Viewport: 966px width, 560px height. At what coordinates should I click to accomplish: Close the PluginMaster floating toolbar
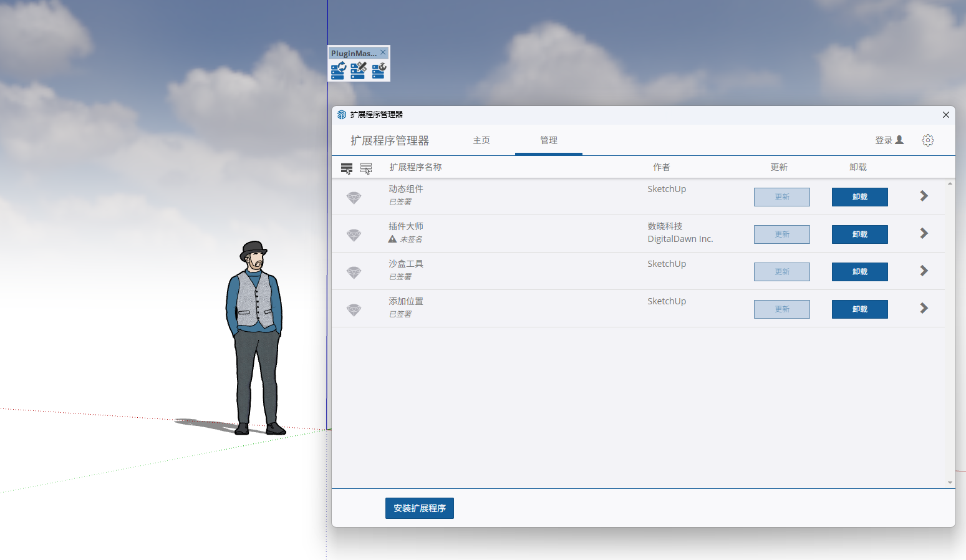coord(383,52)
